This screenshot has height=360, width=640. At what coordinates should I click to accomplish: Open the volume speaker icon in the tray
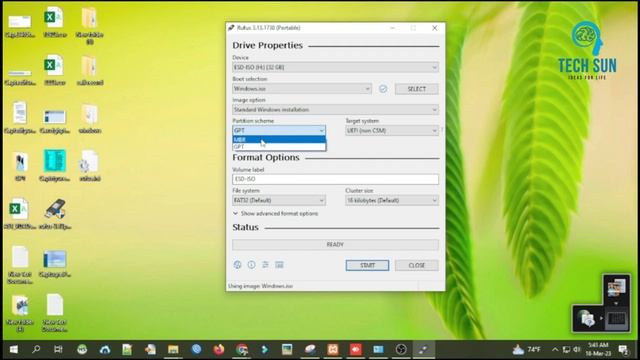click(577, 349)
